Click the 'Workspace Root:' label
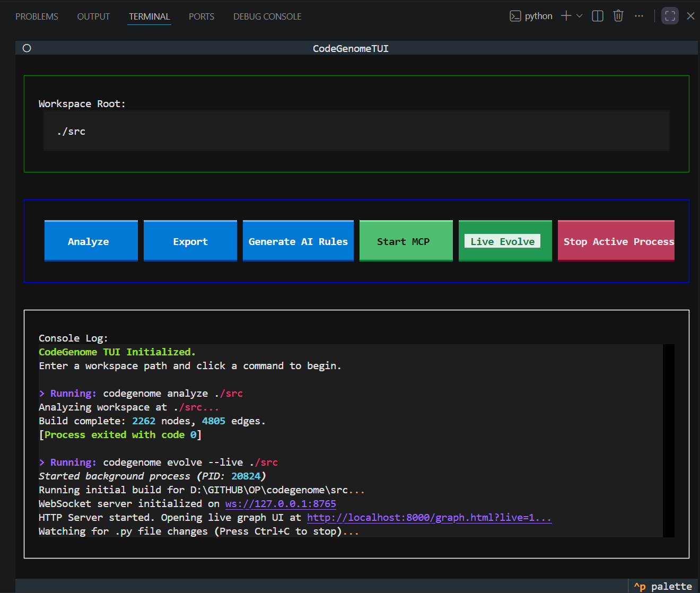This screenshot has height=593, width=700. [x=82, y=103]
